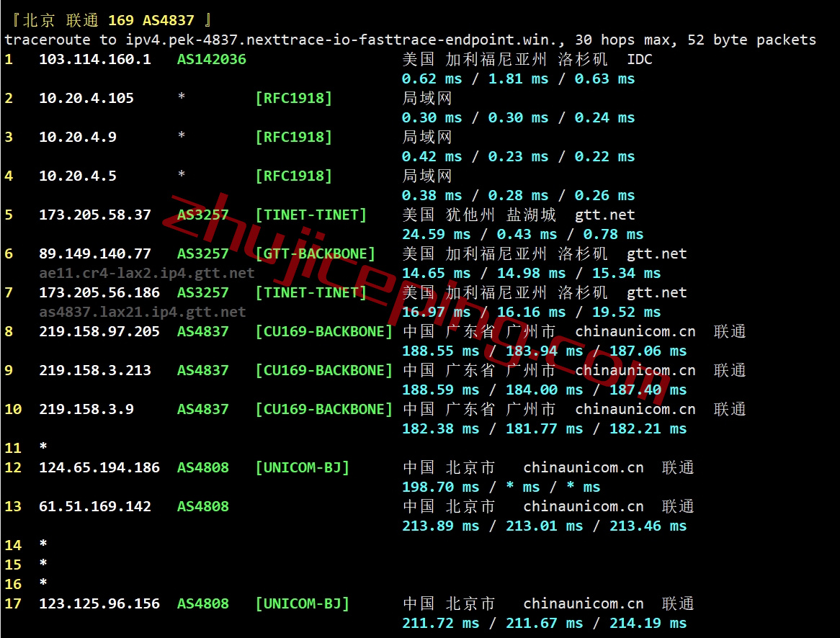
Task: Click the IP address 124.65.194.186
Action: (99, 467)
